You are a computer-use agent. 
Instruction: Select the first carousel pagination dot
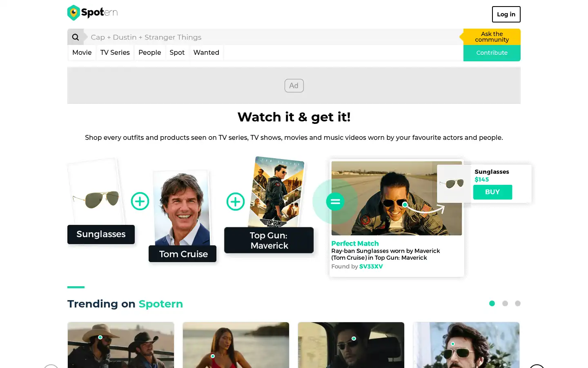coord(492,303)
